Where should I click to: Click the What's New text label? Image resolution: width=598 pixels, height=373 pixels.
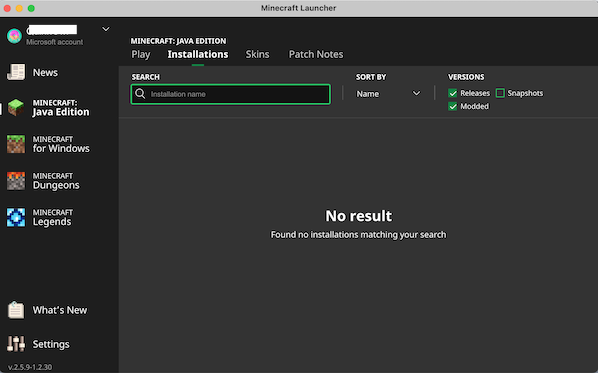click(60, 310)
